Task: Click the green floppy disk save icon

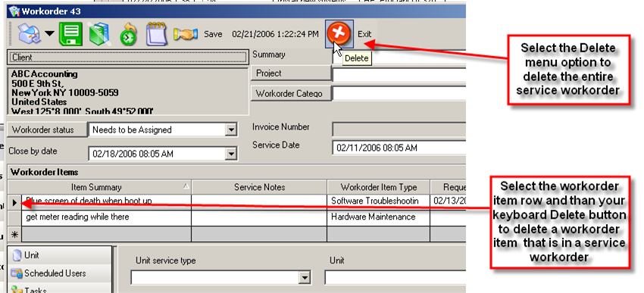Action: [x=70, y=34]
